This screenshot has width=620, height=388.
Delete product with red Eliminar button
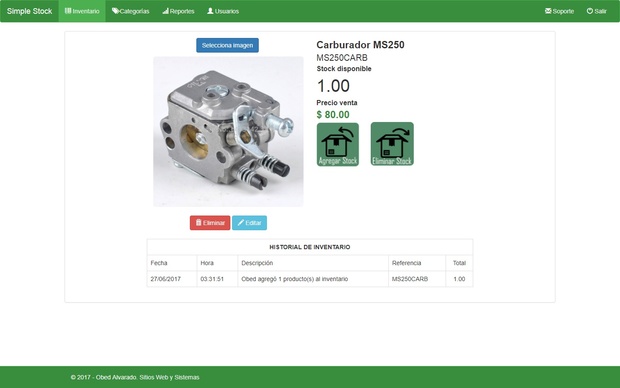tap(210, 223)
